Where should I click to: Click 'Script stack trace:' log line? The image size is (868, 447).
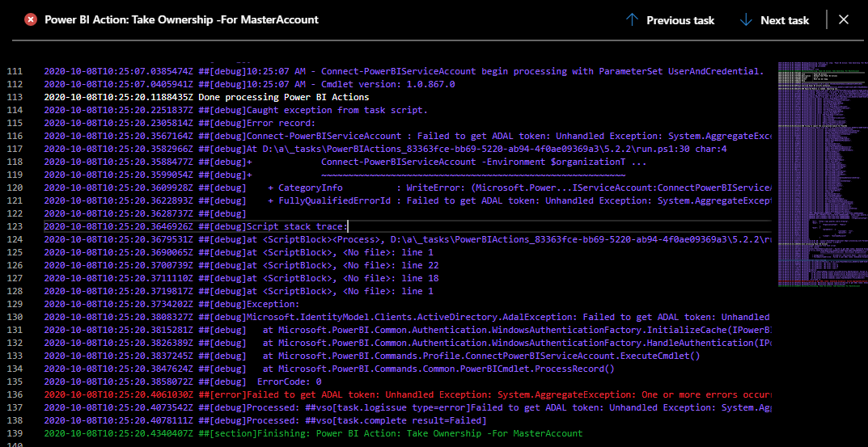[x=196, y=226]
